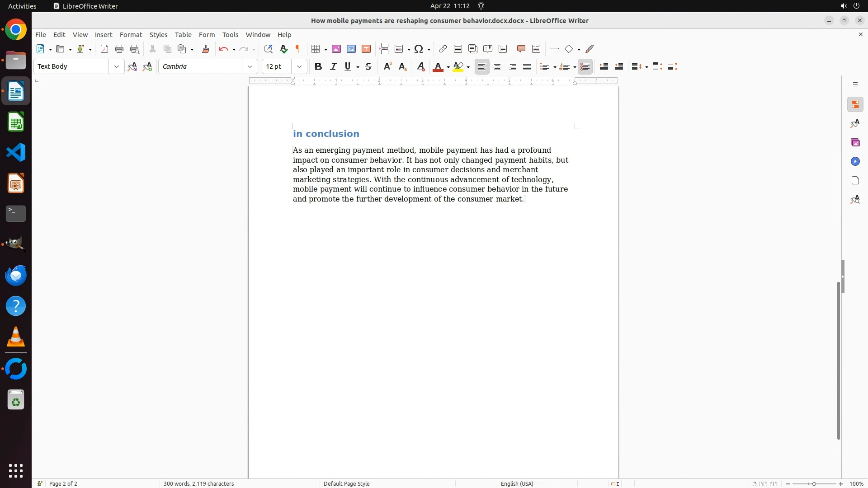
Task: Insert an image into the document
Action: click(x=336, y=49)
